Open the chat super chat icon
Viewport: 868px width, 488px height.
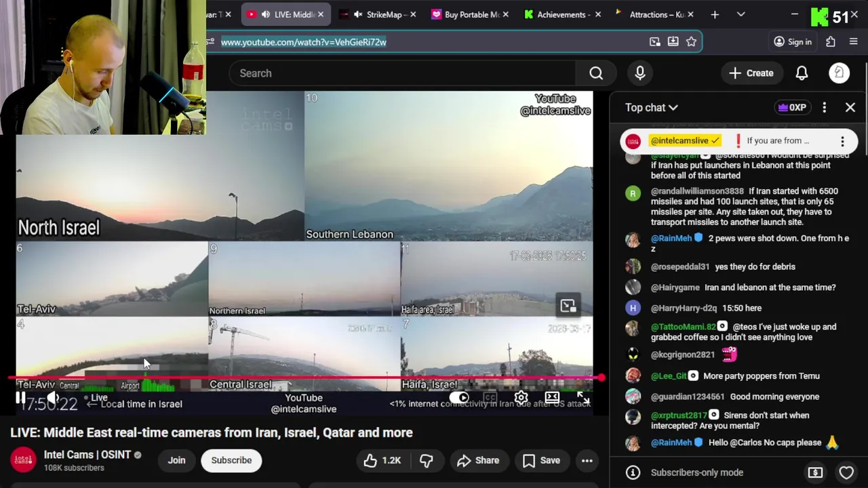click(815, 472)
